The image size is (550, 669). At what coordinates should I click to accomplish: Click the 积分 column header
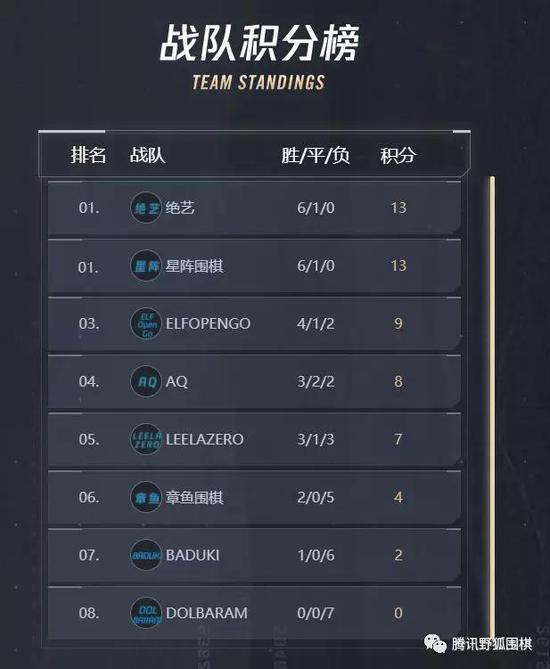(398, 155)
